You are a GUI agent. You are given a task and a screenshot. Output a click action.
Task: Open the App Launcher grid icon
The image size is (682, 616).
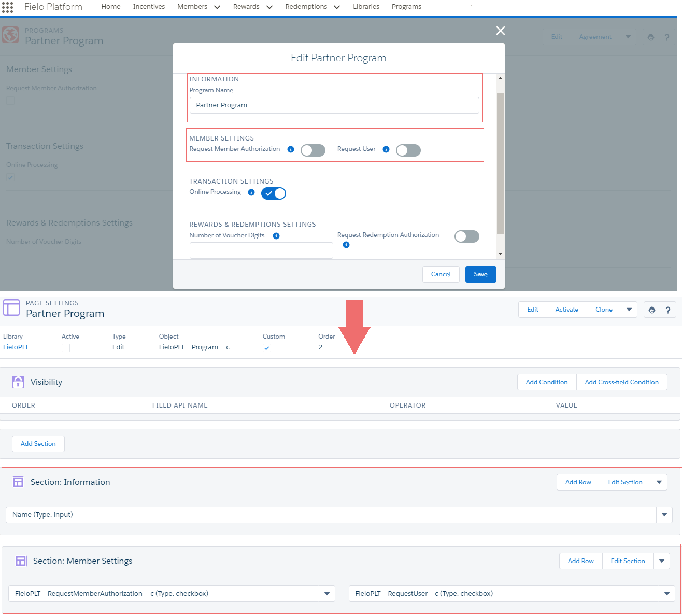pos(7,7)
